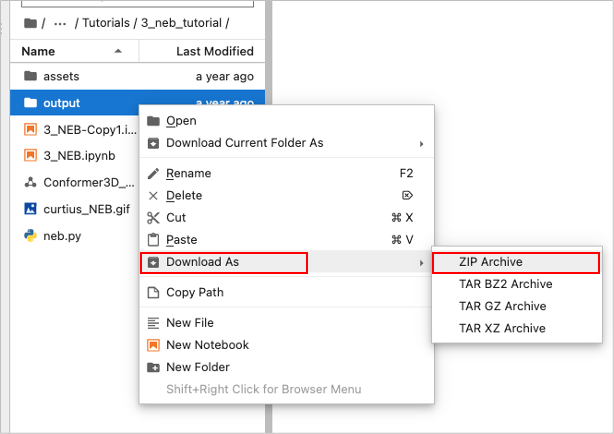Click the scissors Cut icon

(x=153, y=218)
